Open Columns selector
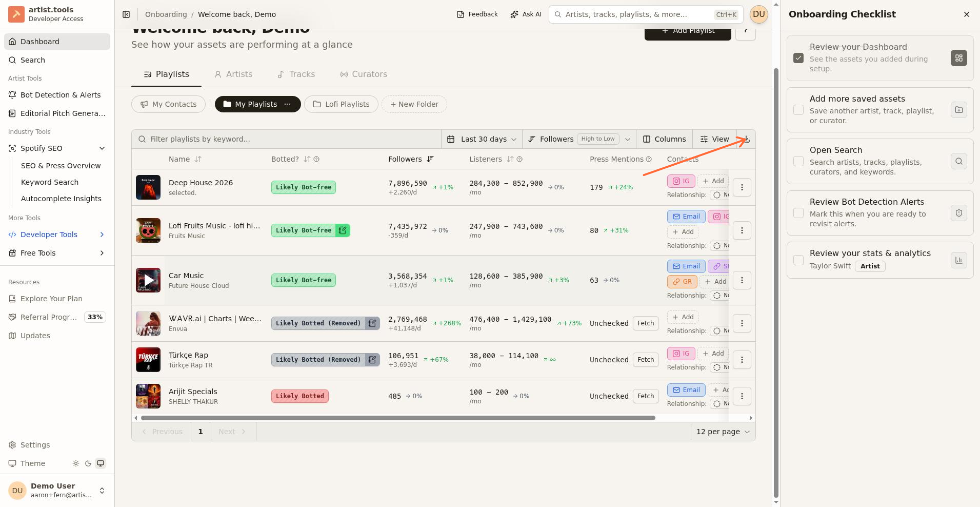The height and width of the screenshot is (507, 980). tap(665, 139)
